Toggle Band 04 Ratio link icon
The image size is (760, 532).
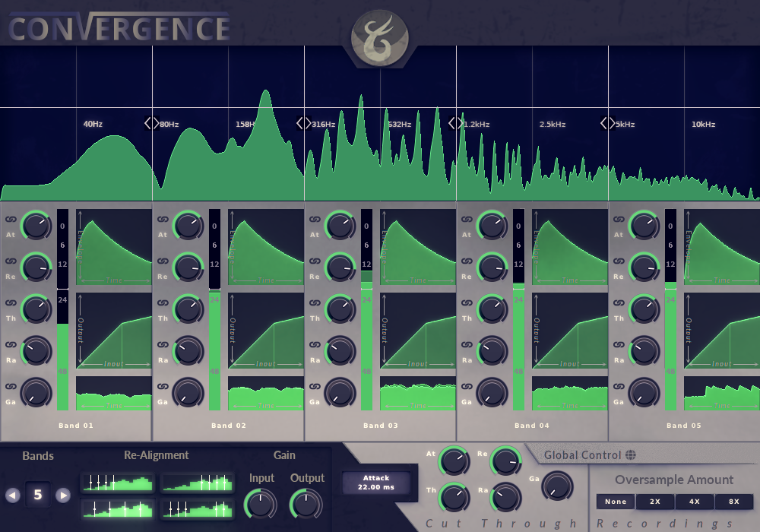point(467,344)
